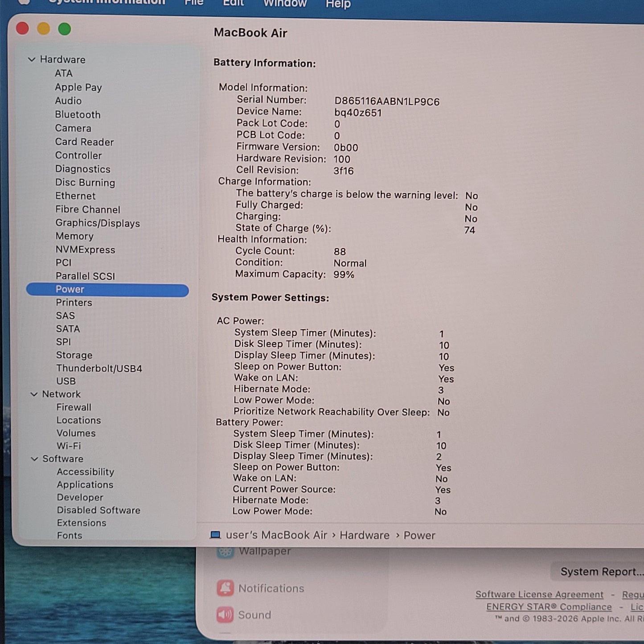
Task: Select Thunderbolt/USB4 in the sidebar
Action: click(99, 369)
